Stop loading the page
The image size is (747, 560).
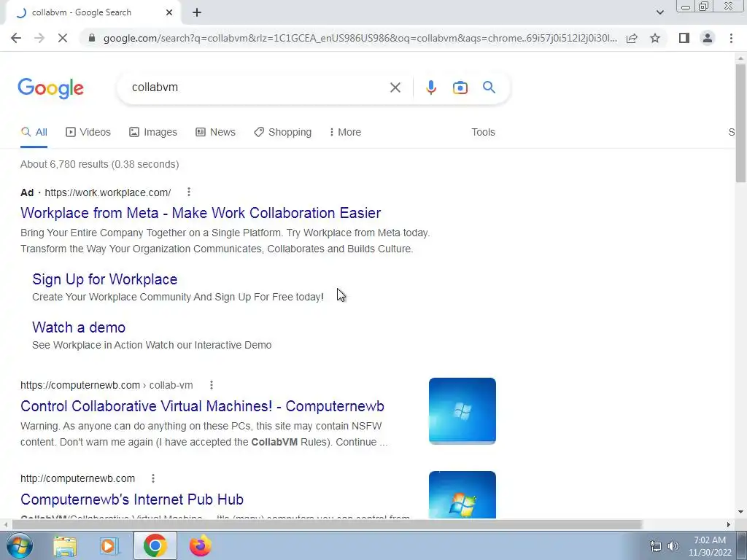coord(63,38)
